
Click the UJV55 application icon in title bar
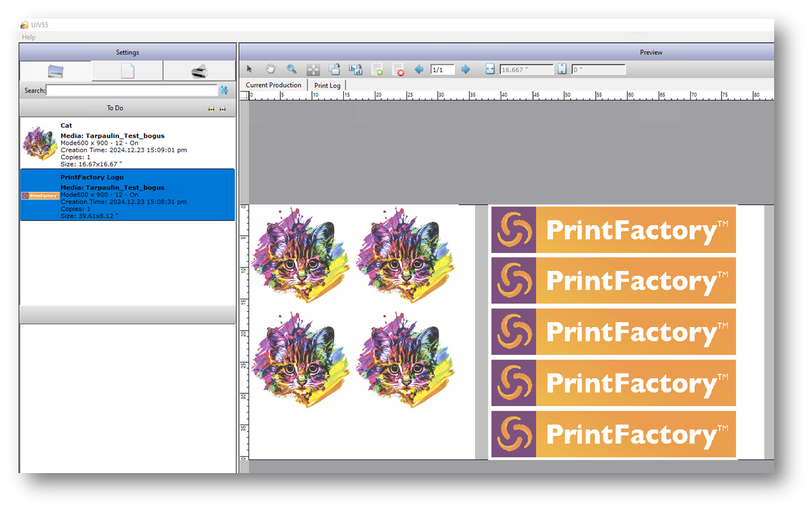[24, 25]
